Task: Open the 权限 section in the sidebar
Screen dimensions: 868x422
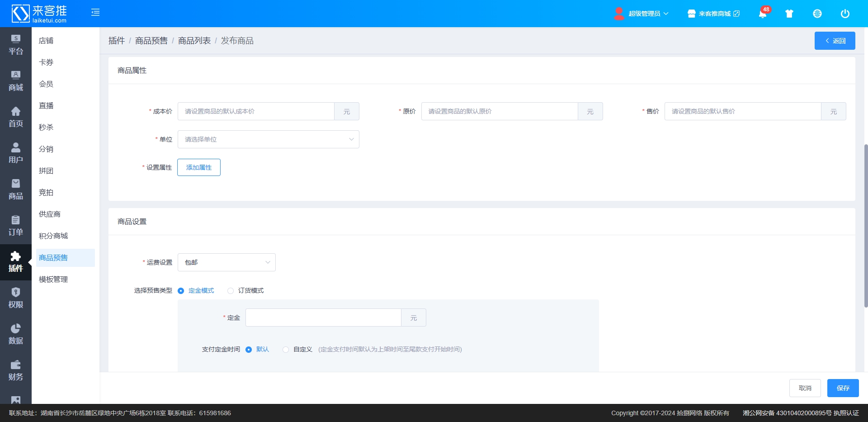Action: click(x=16, y=298)
